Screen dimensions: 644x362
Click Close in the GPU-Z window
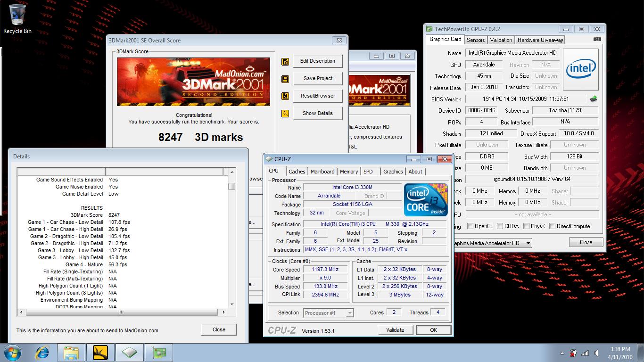tap(586, 242)
